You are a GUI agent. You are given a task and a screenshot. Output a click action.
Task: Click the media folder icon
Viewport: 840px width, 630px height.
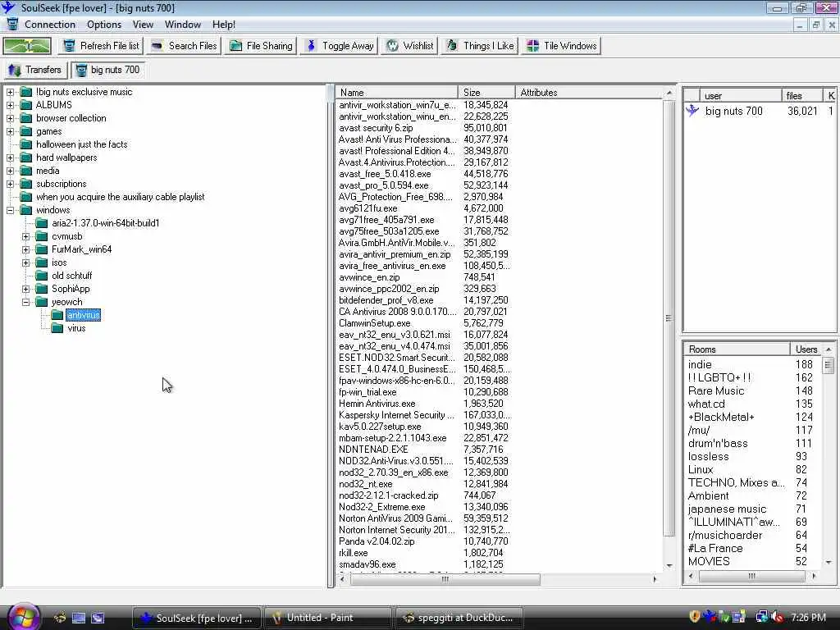[x=25, y=171]
